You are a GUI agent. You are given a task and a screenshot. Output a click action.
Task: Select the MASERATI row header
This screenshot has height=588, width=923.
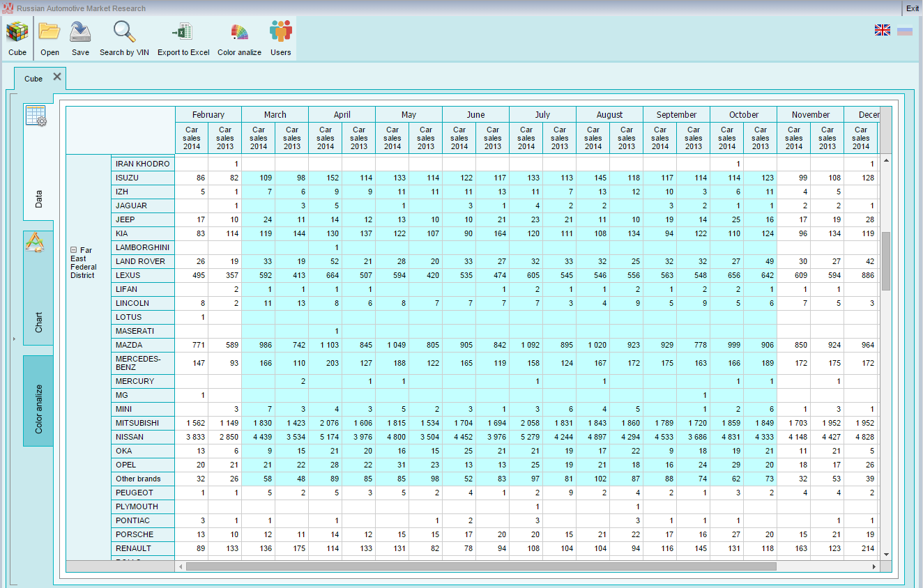[x=143, y=331]
